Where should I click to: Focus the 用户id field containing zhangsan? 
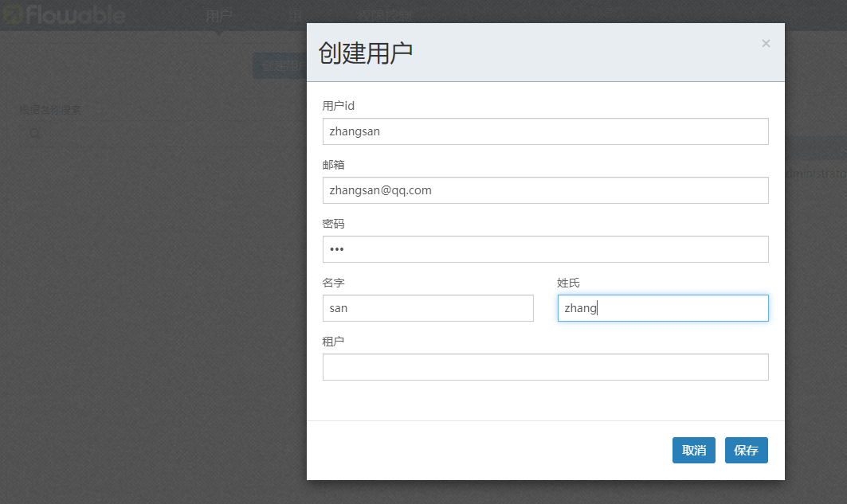(545, 131)
